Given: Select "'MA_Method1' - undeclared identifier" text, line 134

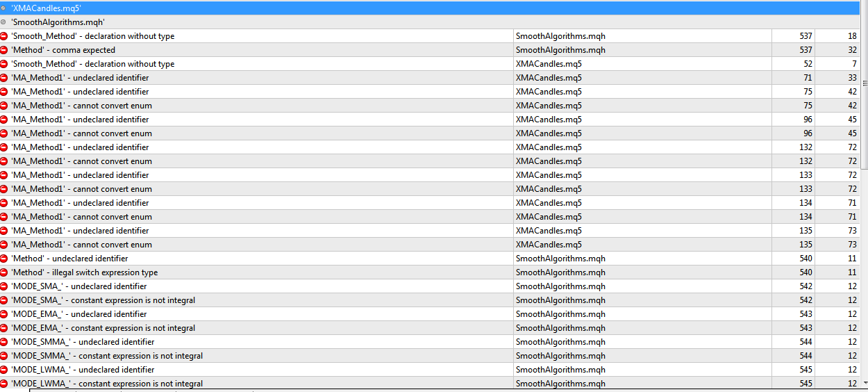Looking at the screenshot, I should (80, 202).
